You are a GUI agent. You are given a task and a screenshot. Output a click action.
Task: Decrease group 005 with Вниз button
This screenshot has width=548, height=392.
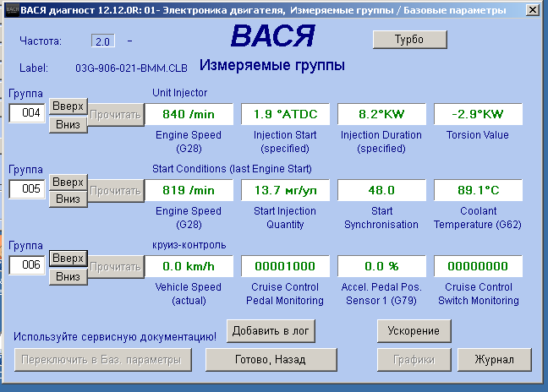(x=68, y=199)
